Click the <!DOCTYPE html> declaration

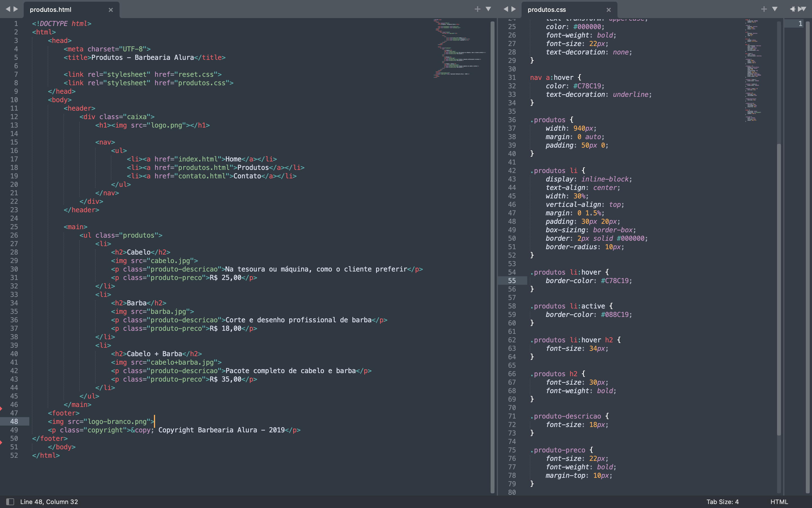point(62,23)
